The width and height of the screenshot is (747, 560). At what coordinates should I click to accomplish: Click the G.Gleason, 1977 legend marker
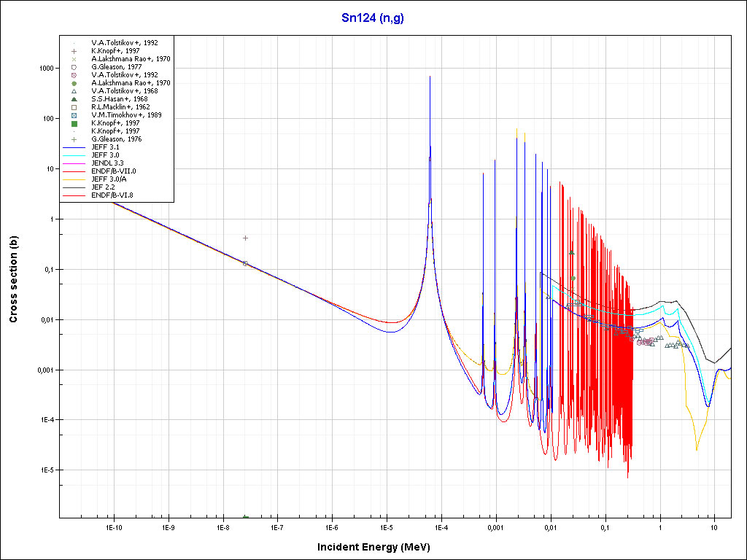(74, 67)
